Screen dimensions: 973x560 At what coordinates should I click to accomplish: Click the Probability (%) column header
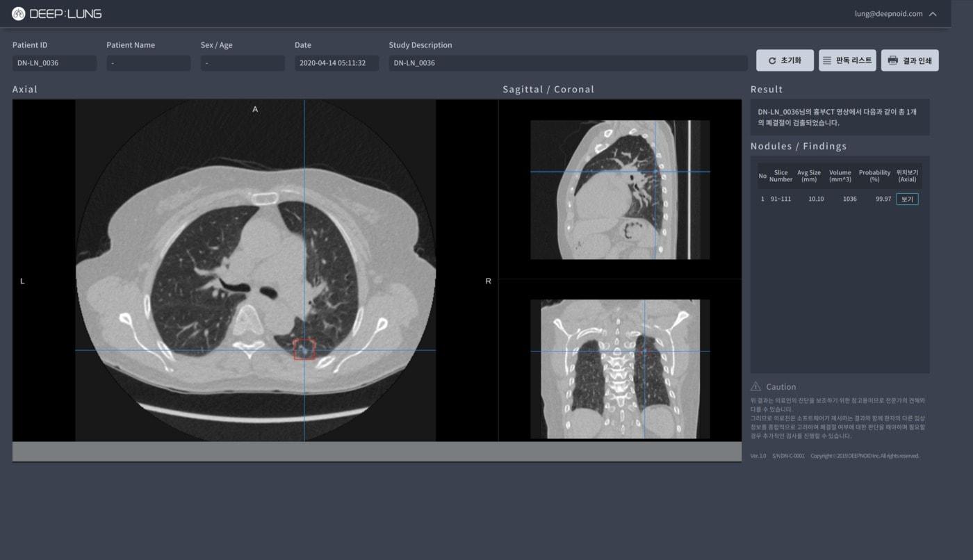874,176
